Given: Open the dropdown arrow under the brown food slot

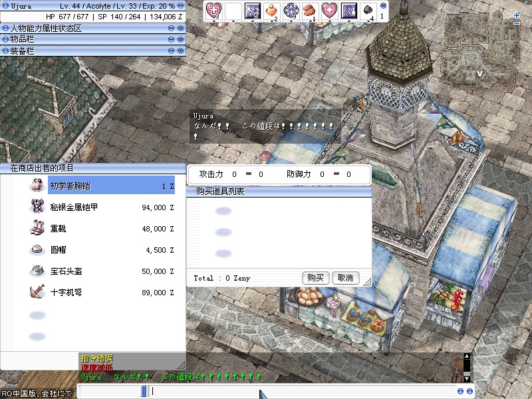Looking at the screenshot, I should (311, 21).
